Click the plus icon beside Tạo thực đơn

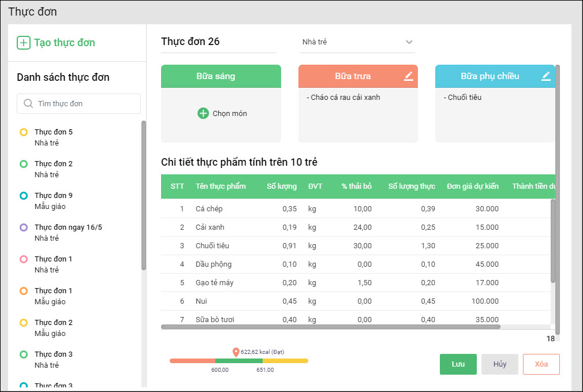pos(24,43)
